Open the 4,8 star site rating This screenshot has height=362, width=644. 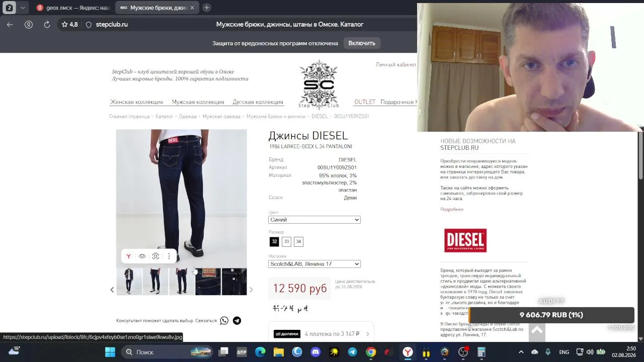[69, 24]
